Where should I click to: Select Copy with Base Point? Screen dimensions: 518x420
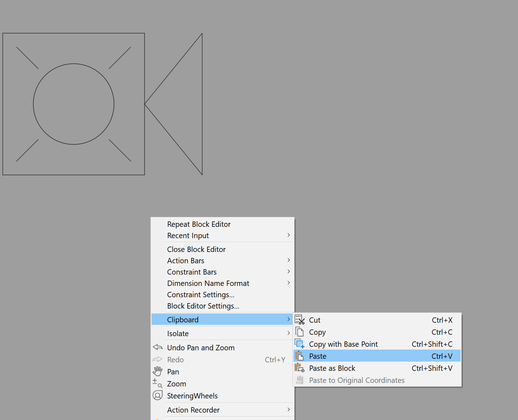pyautogui.click(x=377, y=344)
